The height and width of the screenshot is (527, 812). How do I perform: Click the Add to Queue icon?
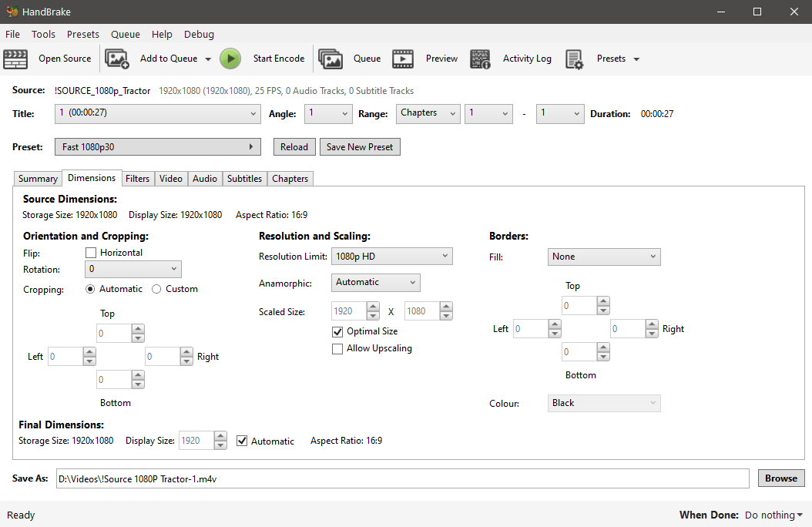pyautogui.click(x=117, y=59)
